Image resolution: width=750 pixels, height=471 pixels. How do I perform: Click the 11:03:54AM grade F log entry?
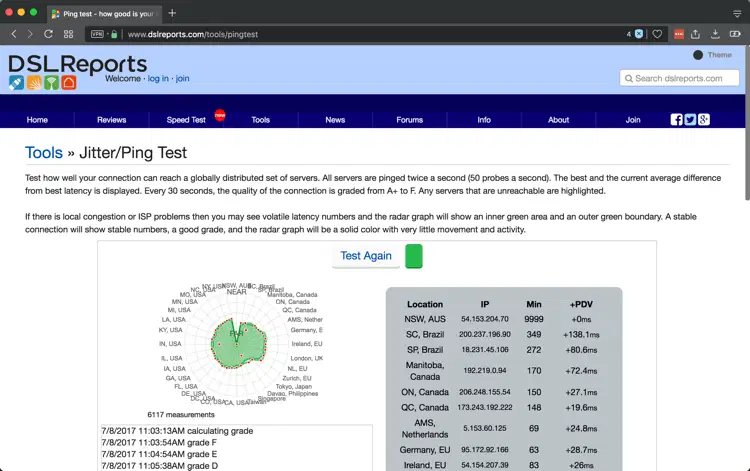point(159,442)
